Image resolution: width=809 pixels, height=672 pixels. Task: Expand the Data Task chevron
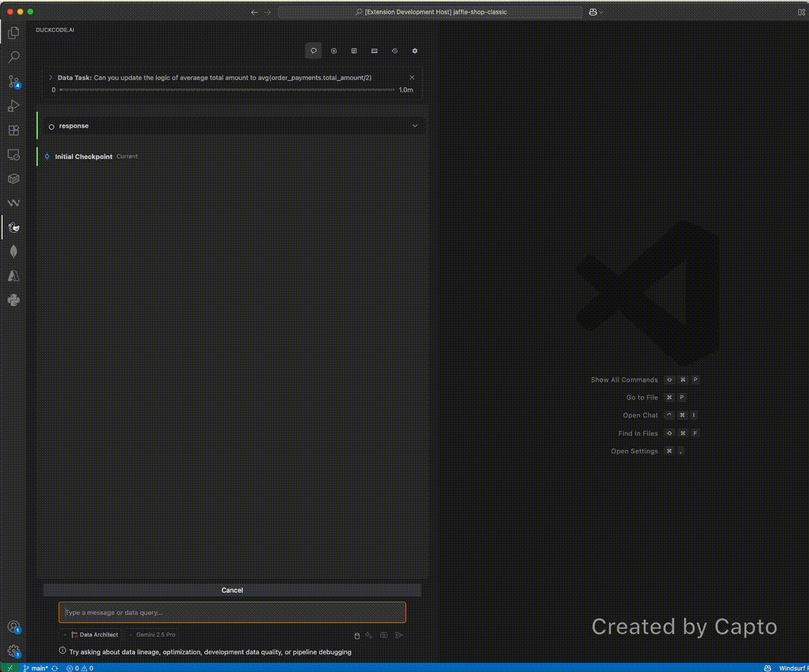click(x=51, y=78)
